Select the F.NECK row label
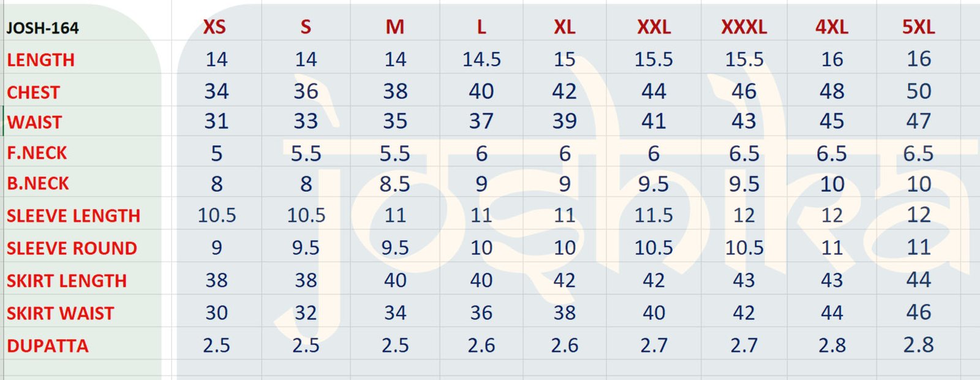 pos(37,153)
